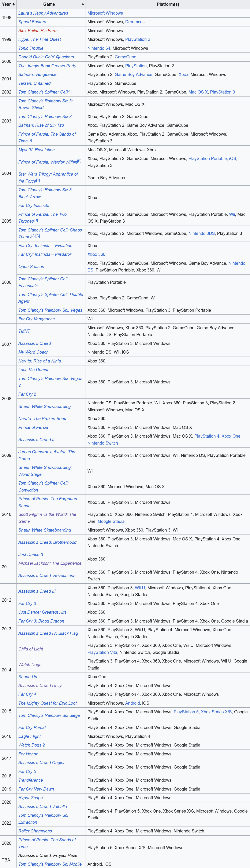Open the Child of Light link
Image resolution: width=250 pixels, height=868 pixels.
point(31,649)
